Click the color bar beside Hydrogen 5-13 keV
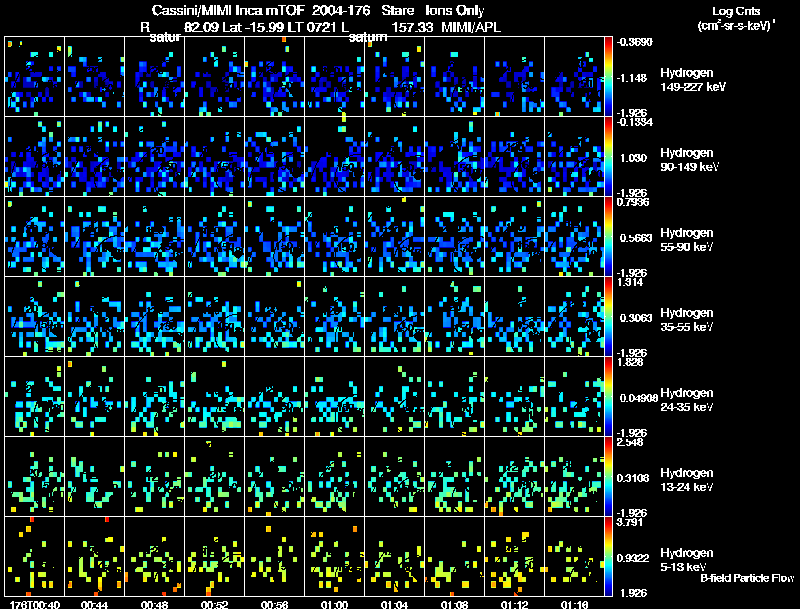Viewport: 800px width, 609px height. (x=608, y=557)
